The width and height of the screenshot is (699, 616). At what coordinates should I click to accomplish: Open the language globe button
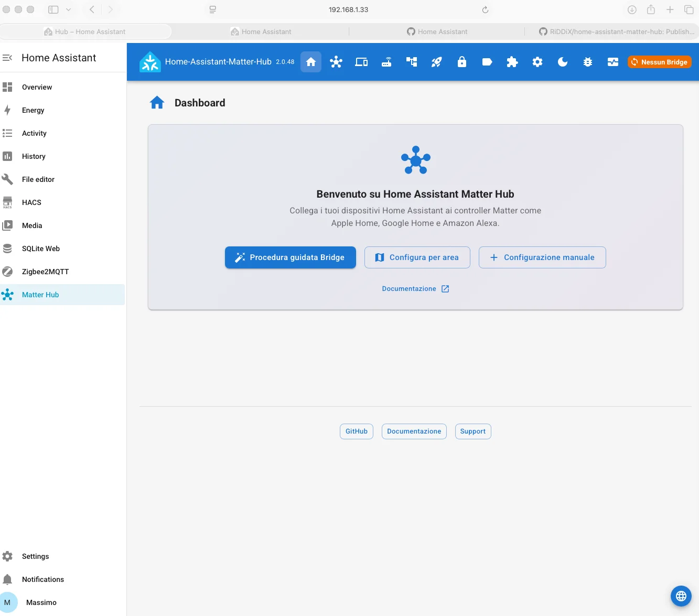[x=681, y=596]
